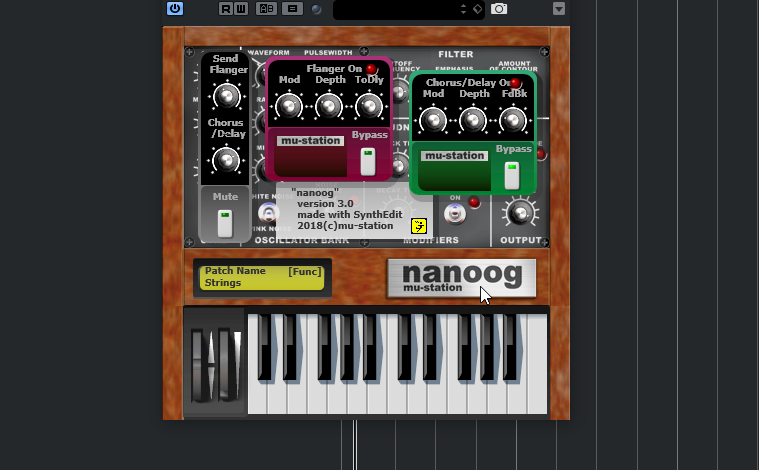The height and width of the screenshot is (470, 759).
Task: Click the diamond preset management icon
Action: pos(477,9)
